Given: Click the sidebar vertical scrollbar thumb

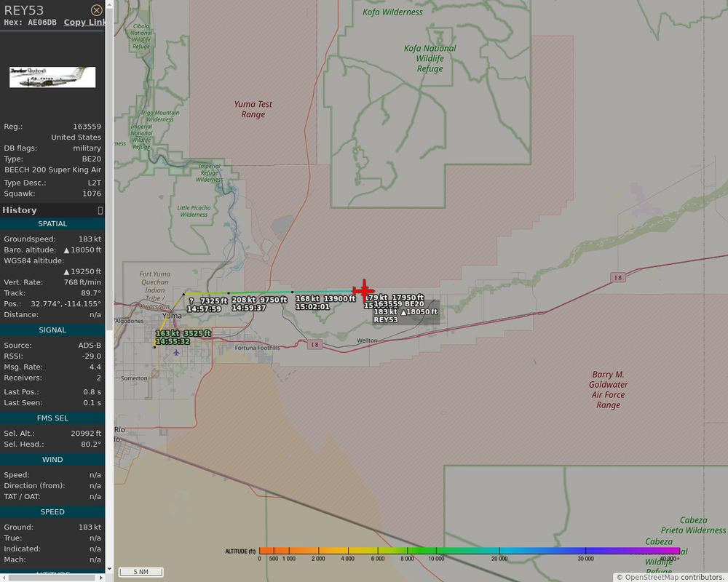Looking at the screenshot, I should 110,170.
